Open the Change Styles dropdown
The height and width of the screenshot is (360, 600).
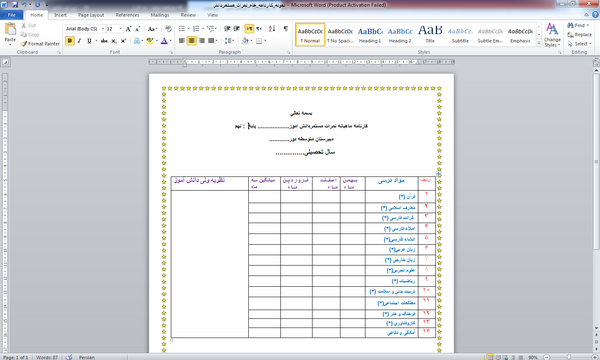click(552, 35)
